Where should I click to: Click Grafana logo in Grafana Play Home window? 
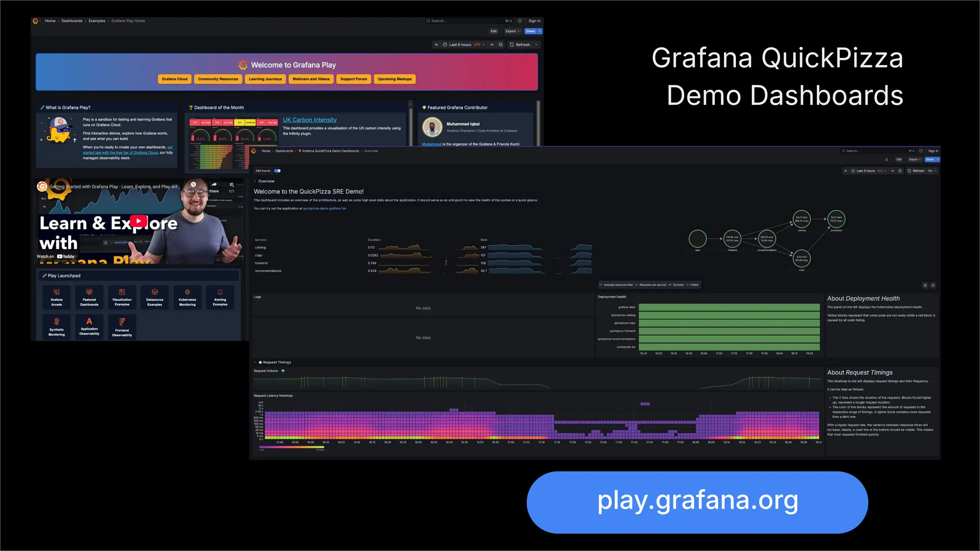coord(35,21)
